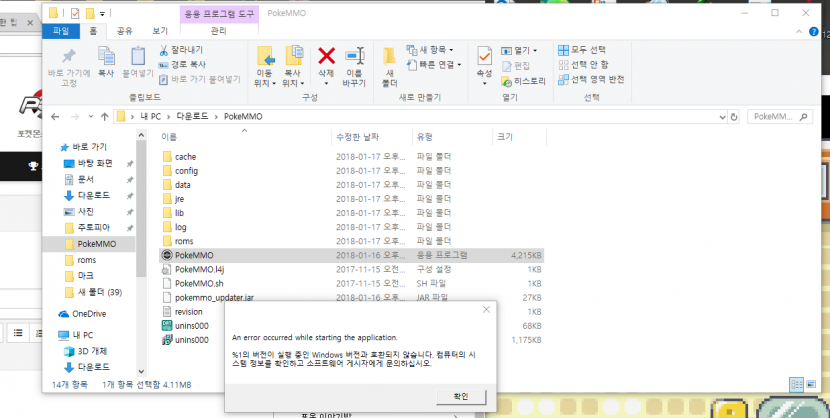
Task: Click 다운로드 in the address breadcrumb
Action: pos(194,116)
